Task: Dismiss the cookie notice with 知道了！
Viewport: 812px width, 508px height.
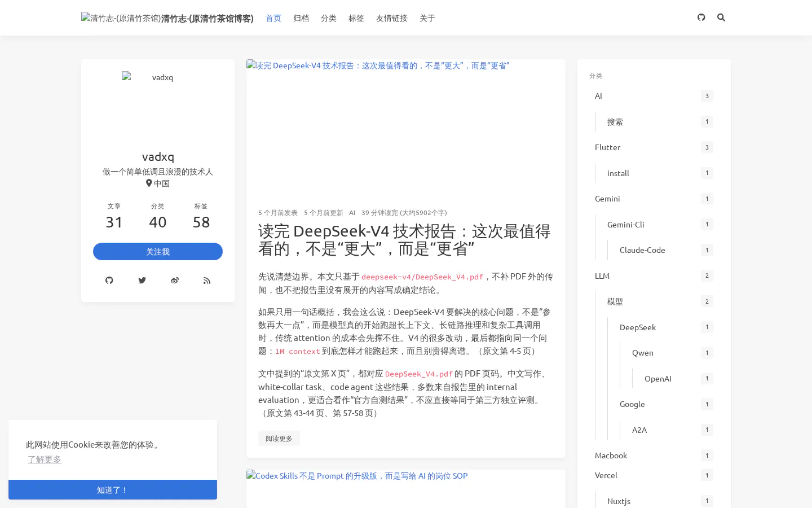Action: [113, 490]
